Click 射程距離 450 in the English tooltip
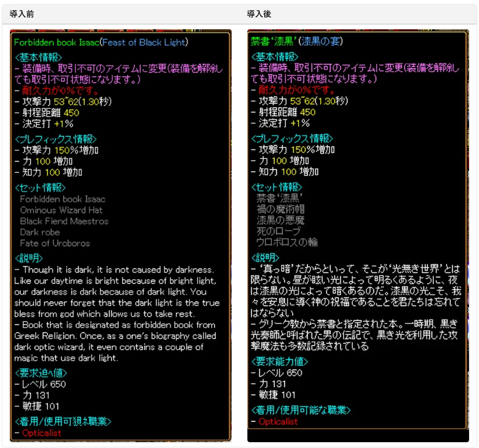Screen dimensions: 479x448 click(47, 113)
